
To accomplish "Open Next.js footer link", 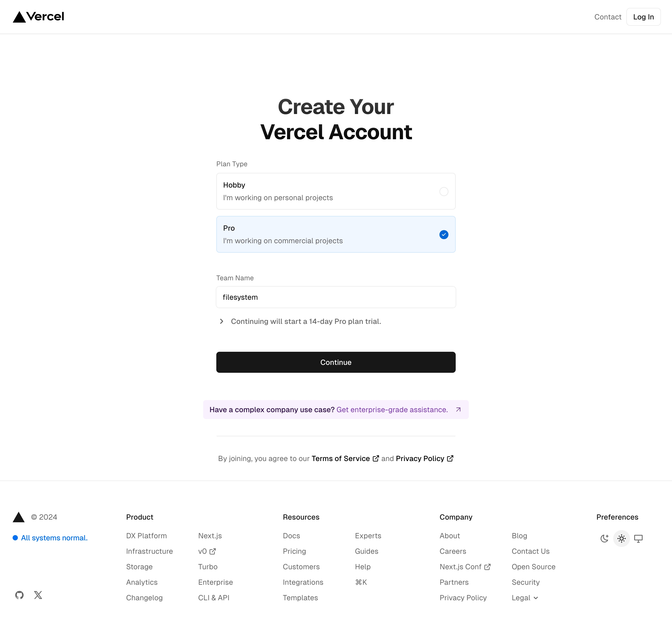I will click(210, 536).
